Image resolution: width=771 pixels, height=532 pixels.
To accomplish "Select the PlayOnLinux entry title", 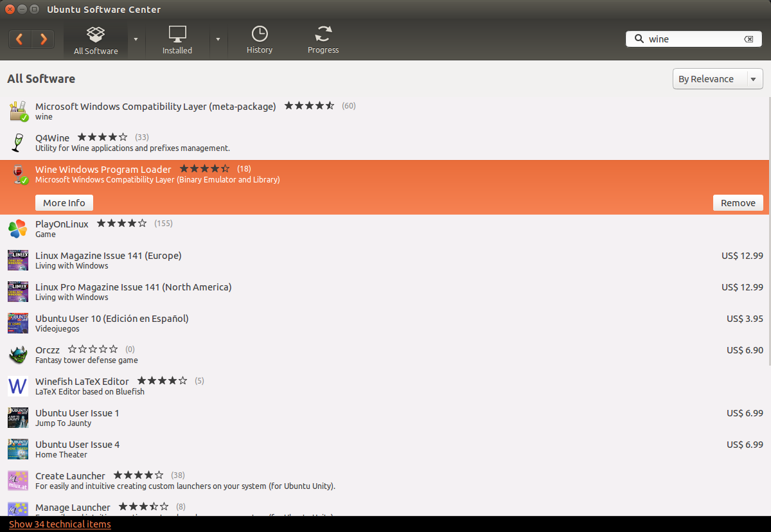I will click(x=62, y=224).
